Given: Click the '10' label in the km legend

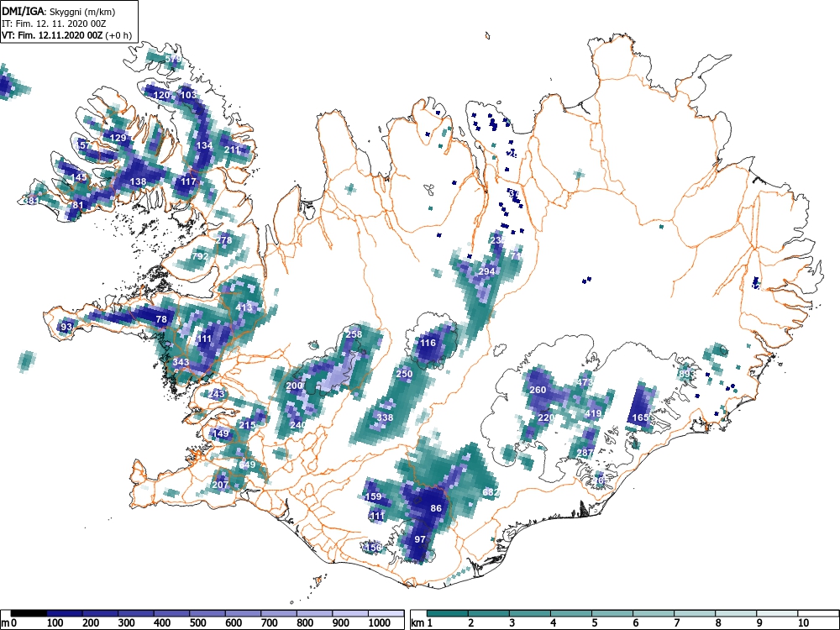Looking at the screenshot, I should [802, 623].
